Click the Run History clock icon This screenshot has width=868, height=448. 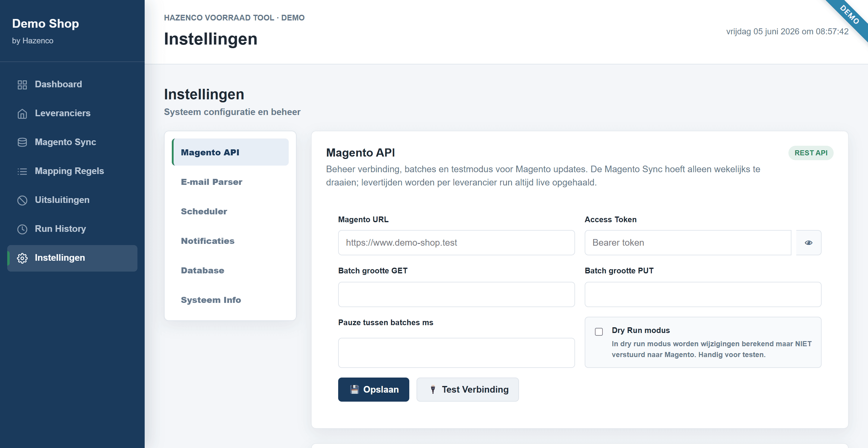click(x=22, y=229)
